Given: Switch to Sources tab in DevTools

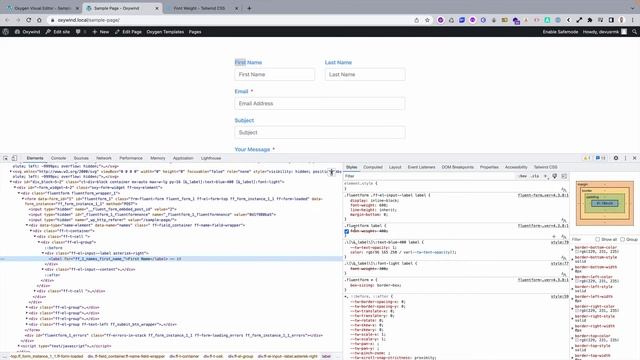Looking at the screenshot, I should pyautogui.click(x=81, y=158).
